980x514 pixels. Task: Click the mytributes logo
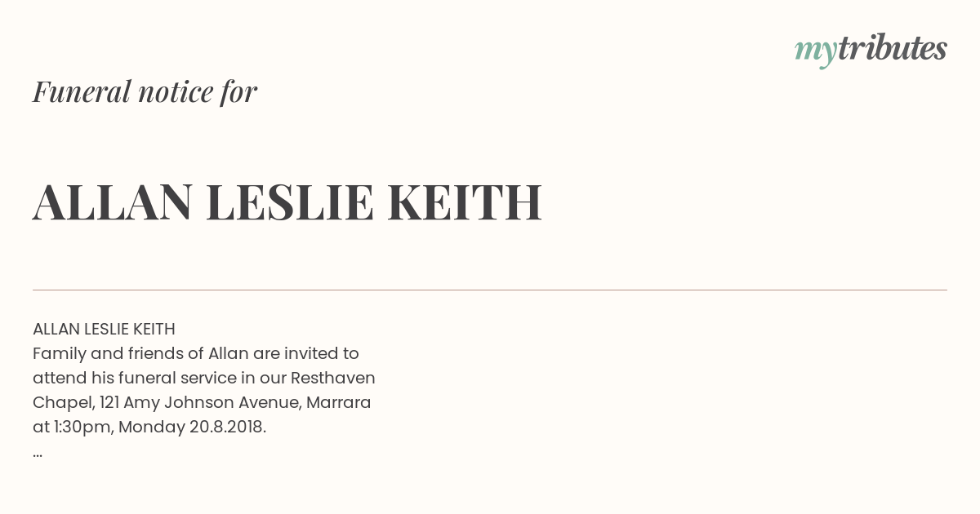coord(871,50)
